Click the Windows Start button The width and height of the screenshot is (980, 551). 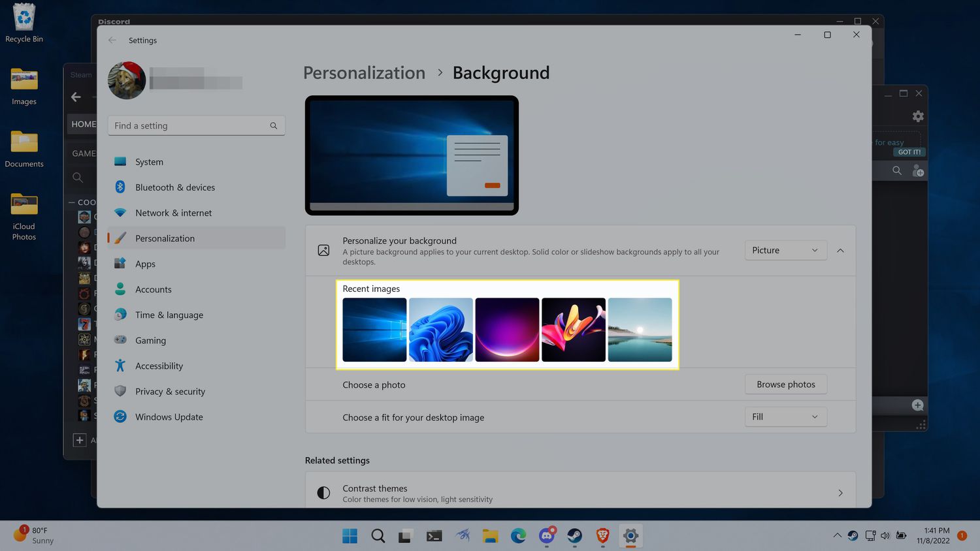pos(350,536)
